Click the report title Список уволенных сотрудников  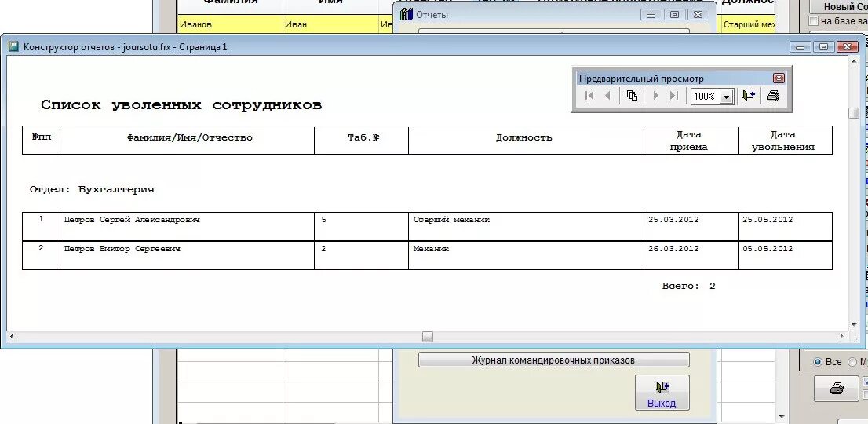pos(181,105)
